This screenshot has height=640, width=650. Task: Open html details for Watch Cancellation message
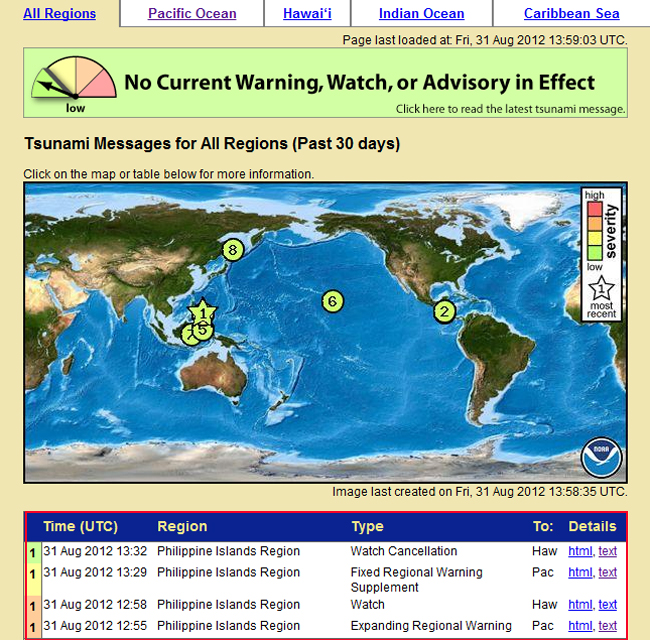(579, 551)
